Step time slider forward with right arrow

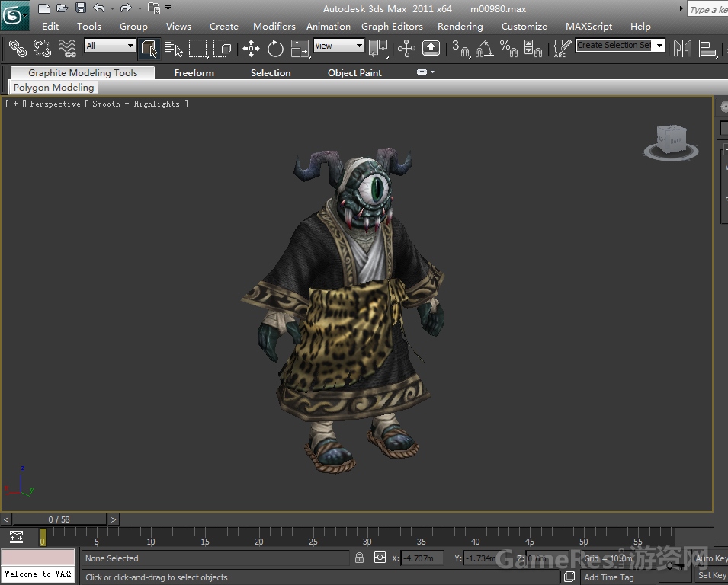pos(114,519)
